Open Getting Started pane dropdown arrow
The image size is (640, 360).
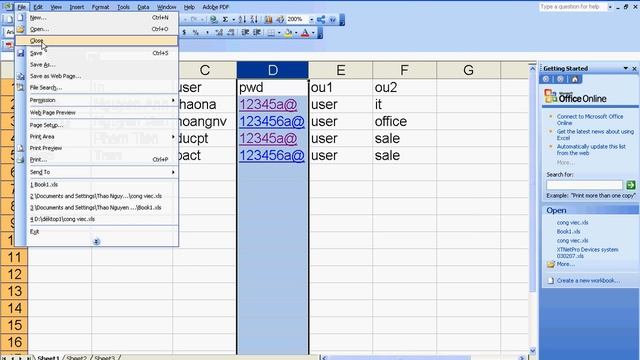(626, 68)
